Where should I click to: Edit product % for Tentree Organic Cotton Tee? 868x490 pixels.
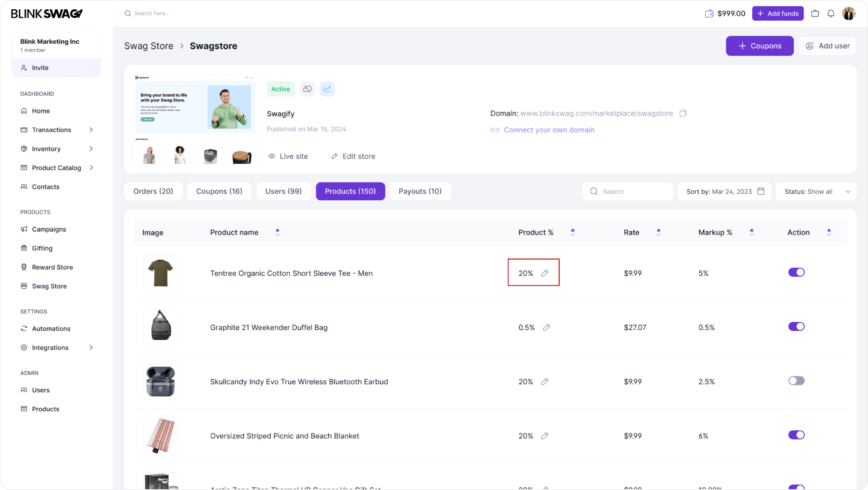pyautogui.click(x=545, y=273)
